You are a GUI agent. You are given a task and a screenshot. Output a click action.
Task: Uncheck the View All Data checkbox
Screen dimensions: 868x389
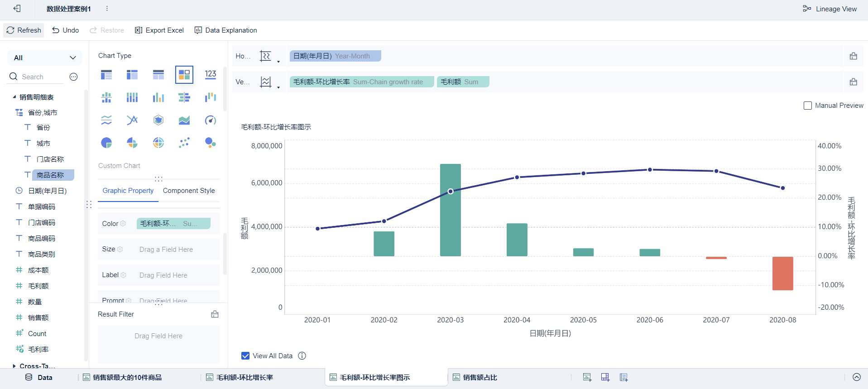(x=245, y=356)
